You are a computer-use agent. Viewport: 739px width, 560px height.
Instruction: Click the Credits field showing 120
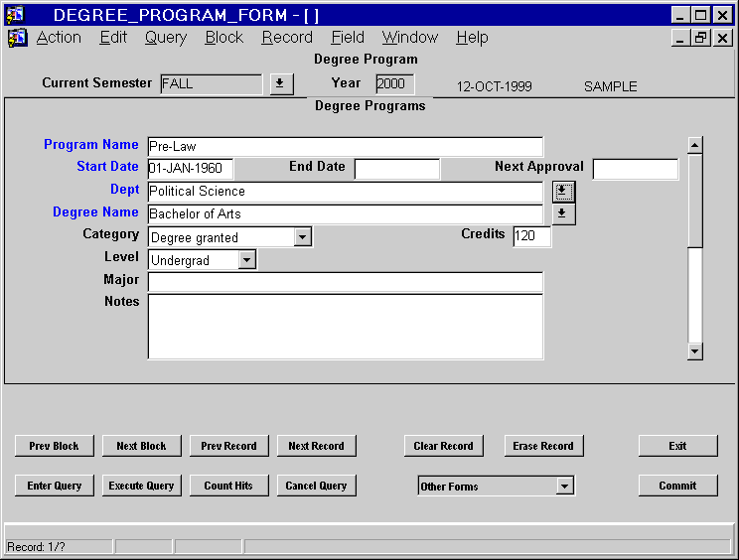531,236
